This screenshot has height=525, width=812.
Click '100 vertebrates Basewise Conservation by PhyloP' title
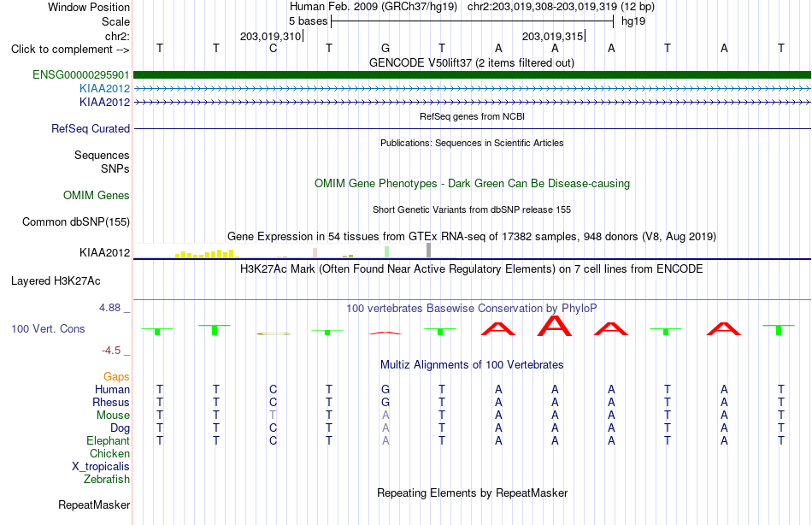pyautogui.click(x=472, y=309)
